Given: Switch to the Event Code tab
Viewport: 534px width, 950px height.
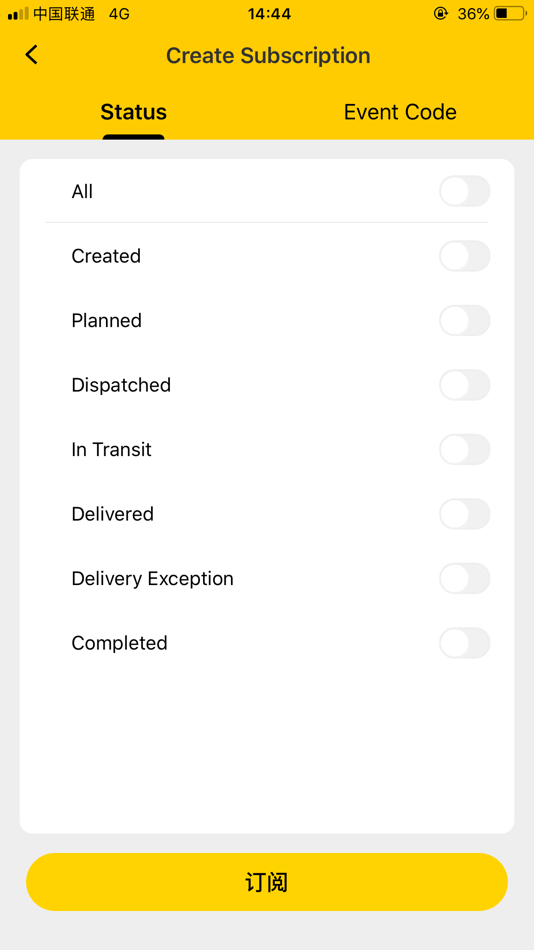Looking at the screenshot, I should (400, 112).
